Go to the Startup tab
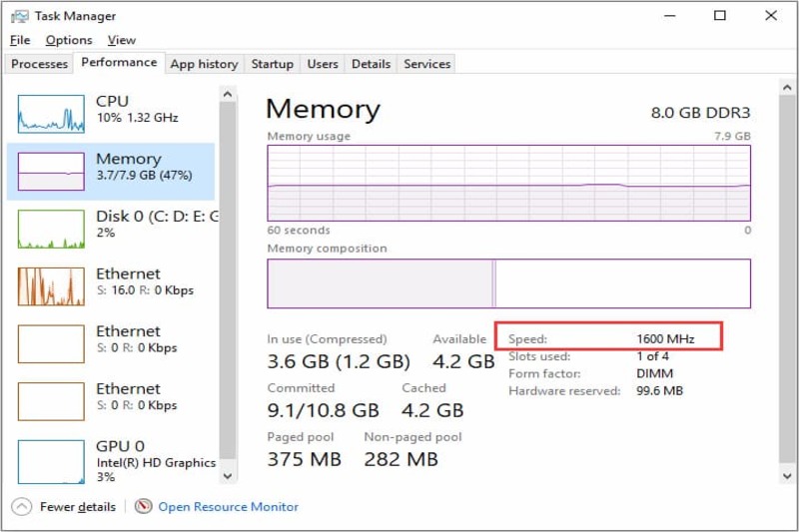The width and height of the screenshot is (799, 532). click(x=272, y=64)
